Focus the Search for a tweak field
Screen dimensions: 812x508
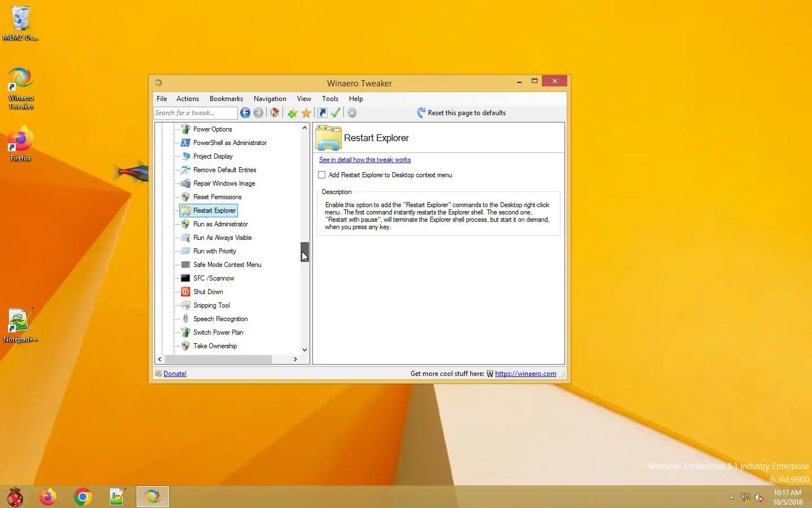[195, 113]
